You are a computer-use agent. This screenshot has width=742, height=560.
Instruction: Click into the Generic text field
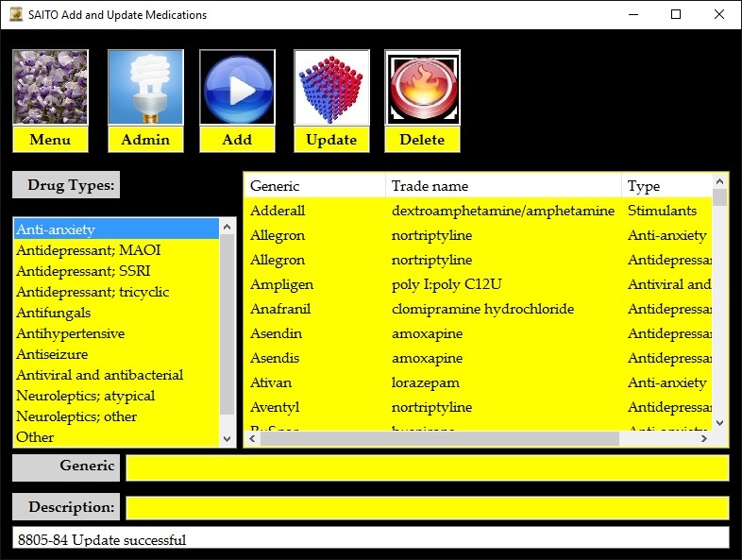pos(427,467)
